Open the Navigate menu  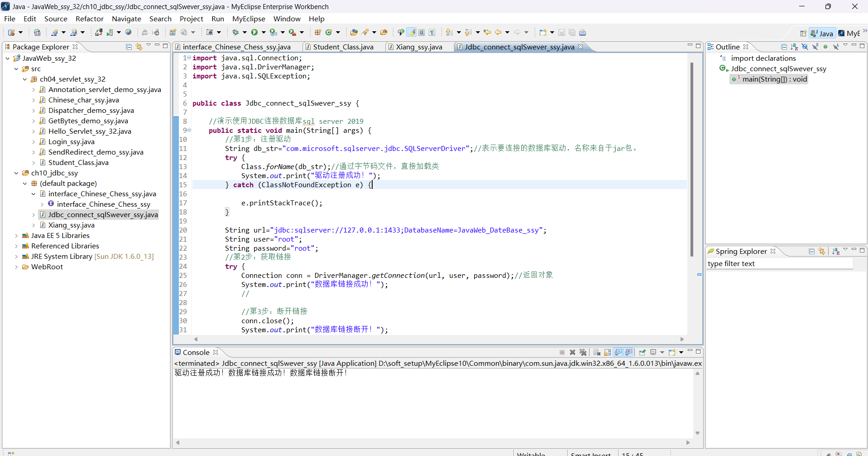click(126, 19)
